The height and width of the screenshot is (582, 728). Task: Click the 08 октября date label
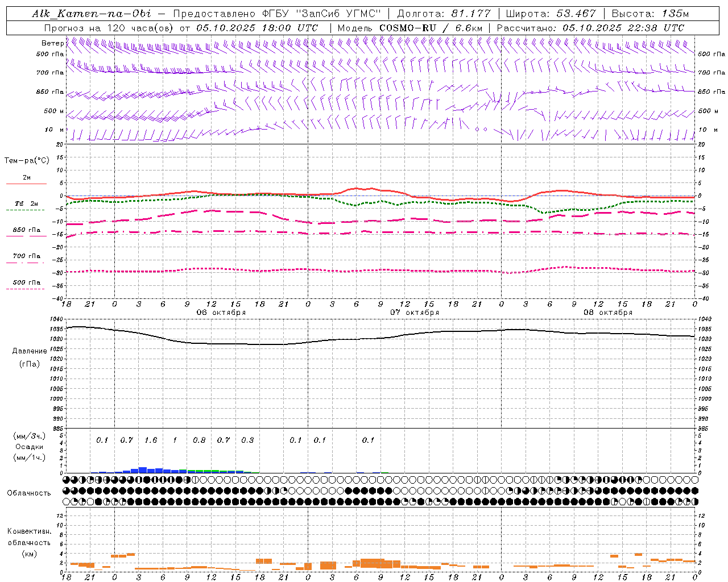[x=608, y=313]
